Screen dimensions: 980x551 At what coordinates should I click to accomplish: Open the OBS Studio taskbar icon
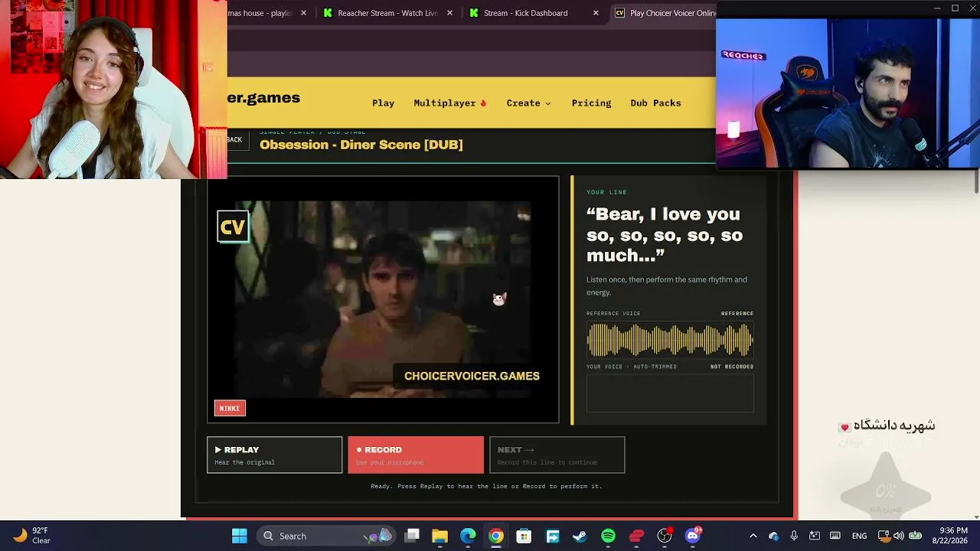pyautogui.click(x=665, y=536)
